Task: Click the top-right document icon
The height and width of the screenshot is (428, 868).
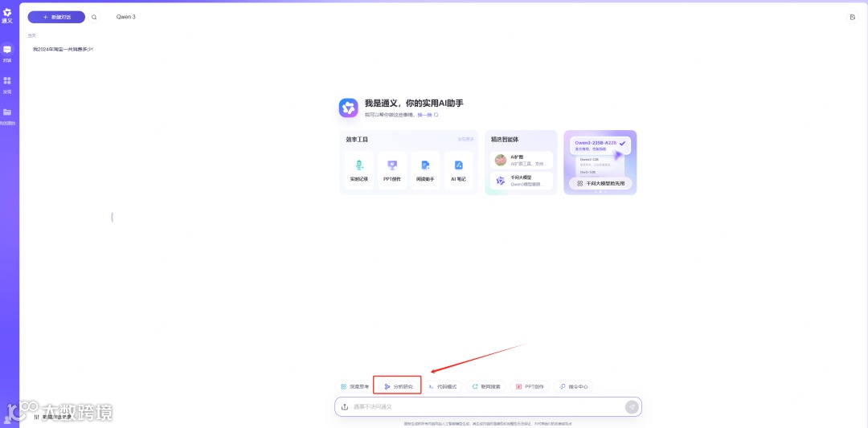Action: (852, 17)
